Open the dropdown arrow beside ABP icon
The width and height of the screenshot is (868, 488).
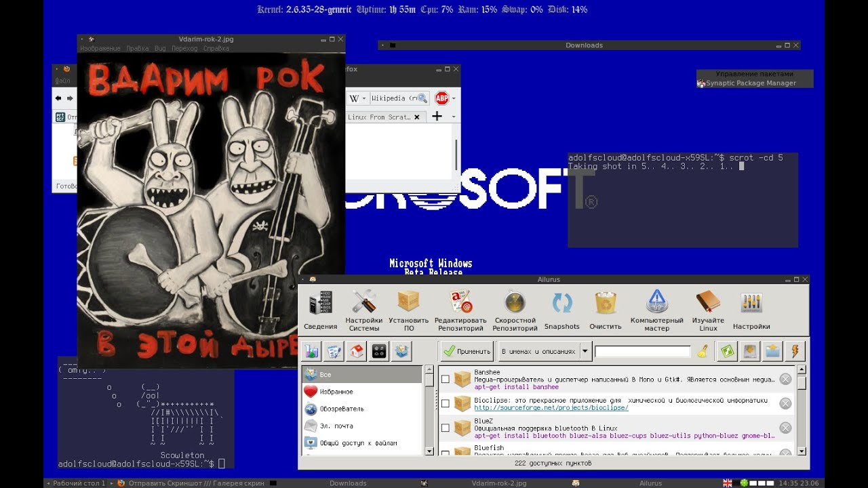454,98
